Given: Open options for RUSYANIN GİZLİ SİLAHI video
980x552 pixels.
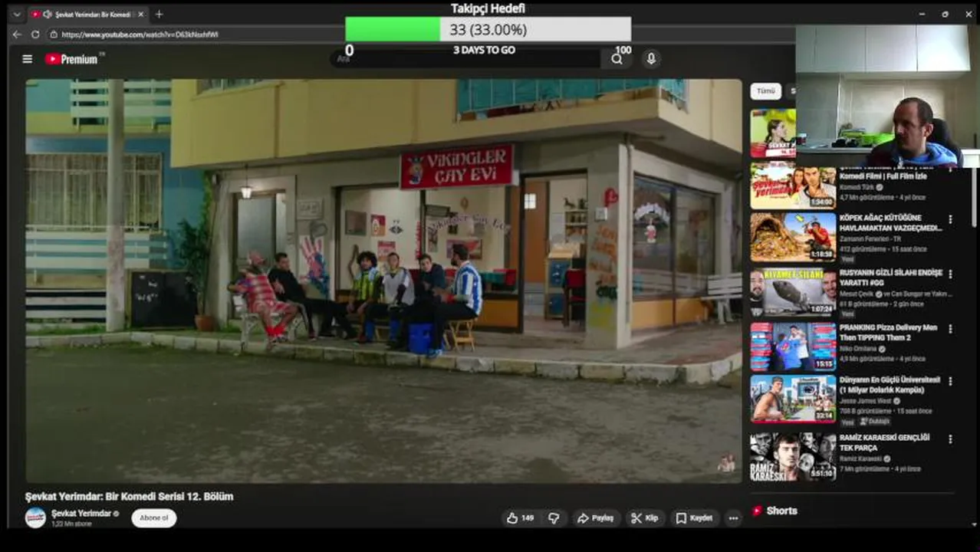Looking at the screenshot, I should coord(950,274).
